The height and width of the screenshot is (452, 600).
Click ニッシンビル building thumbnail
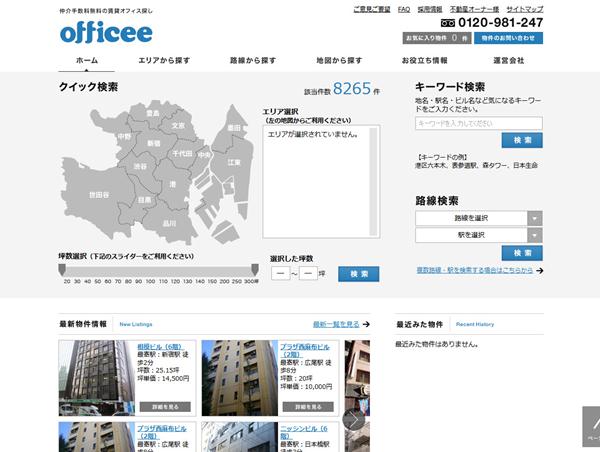pos(240,437)
